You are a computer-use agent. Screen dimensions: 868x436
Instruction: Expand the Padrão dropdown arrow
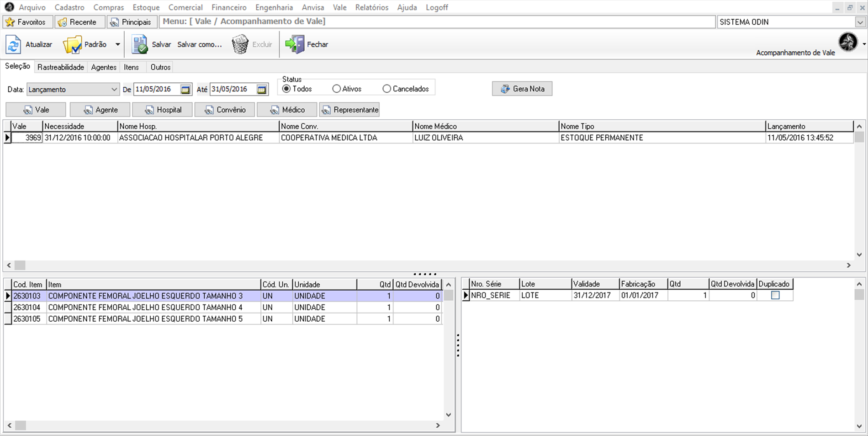click(117, 45)
